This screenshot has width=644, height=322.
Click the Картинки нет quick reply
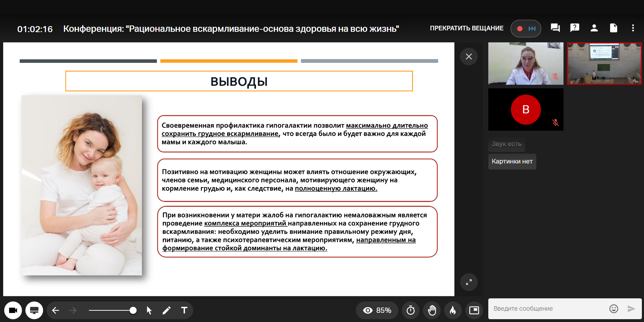[512, 161]
